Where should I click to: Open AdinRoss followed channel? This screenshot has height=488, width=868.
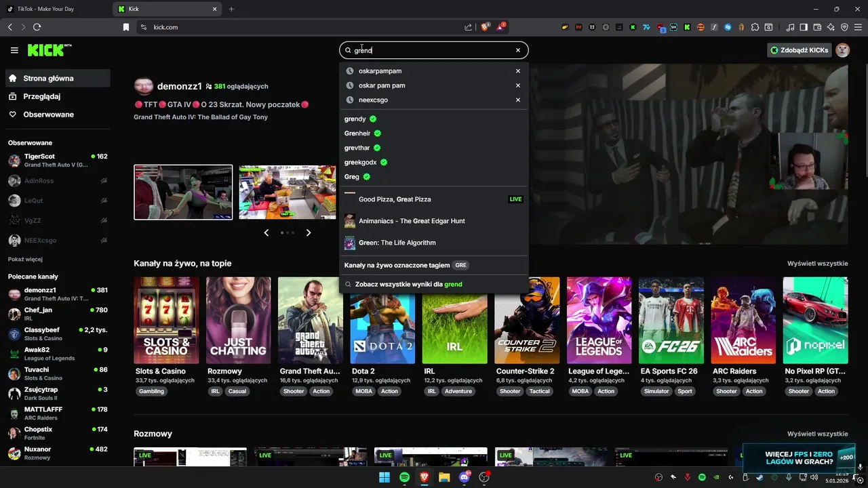click(58, 181)
